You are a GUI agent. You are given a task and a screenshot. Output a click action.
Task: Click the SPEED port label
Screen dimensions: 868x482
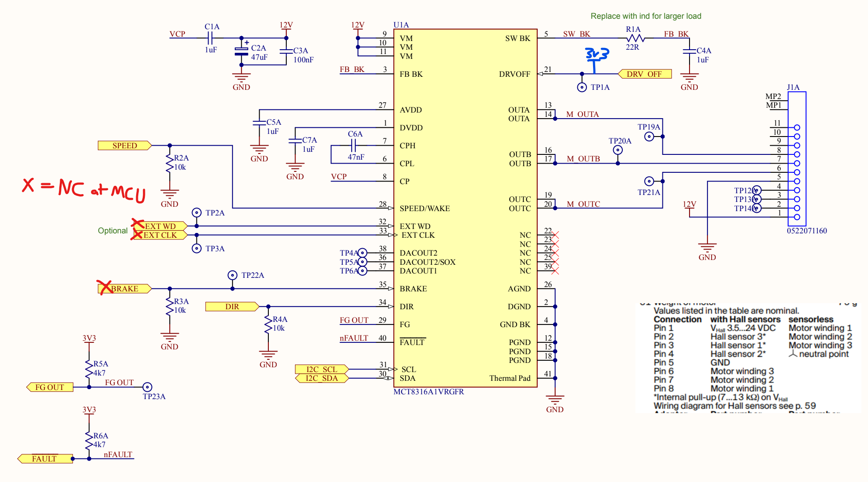click(124, 146)
